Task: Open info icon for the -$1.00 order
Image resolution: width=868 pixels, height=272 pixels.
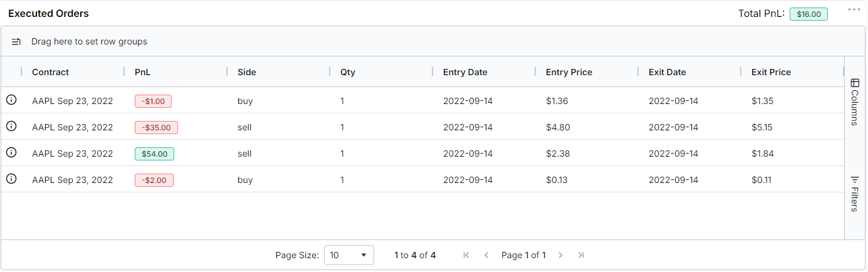Action: (11, 100)
